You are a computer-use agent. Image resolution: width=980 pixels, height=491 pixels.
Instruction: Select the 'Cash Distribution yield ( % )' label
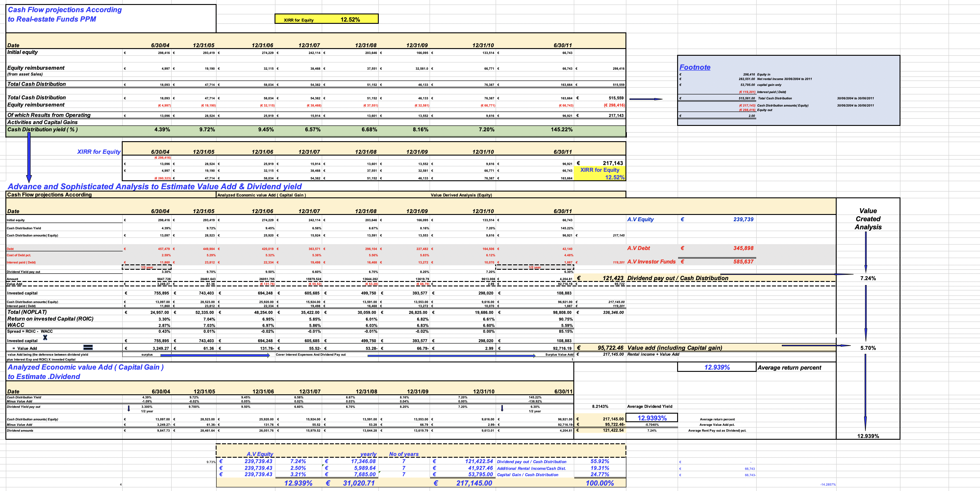[42, 129]
